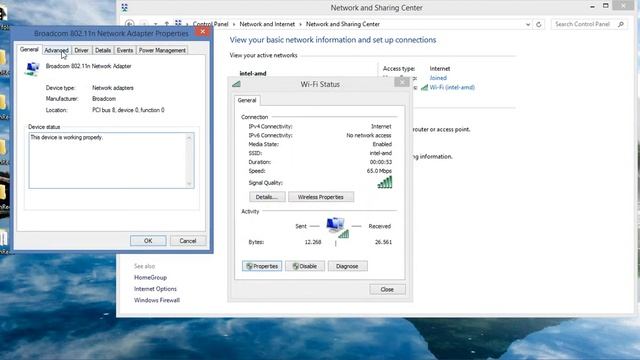Click OK in Broadcom adapter properties

pos(148,241)
